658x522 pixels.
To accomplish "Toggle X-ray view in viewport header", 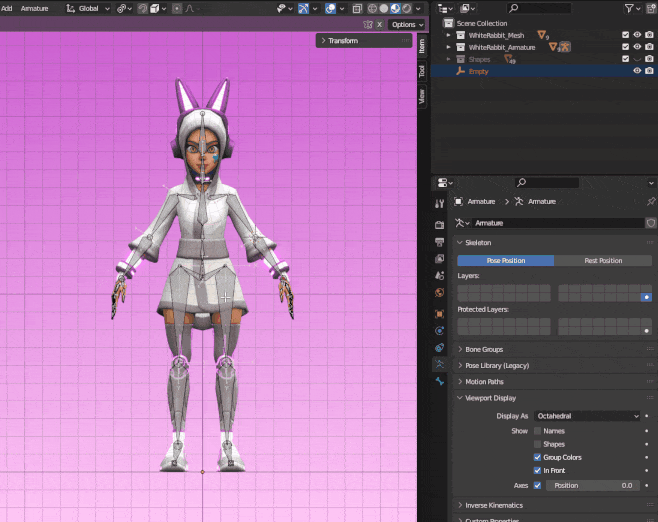I will click(357, 8).
